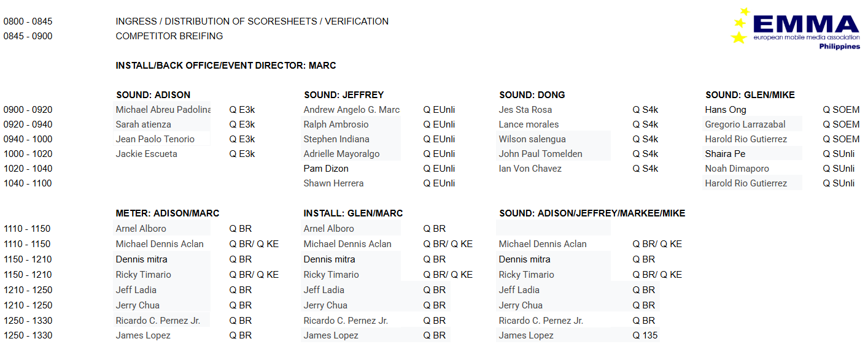Select the Jackie Escueta entry
868x344 pixels.
click(146, 154)
